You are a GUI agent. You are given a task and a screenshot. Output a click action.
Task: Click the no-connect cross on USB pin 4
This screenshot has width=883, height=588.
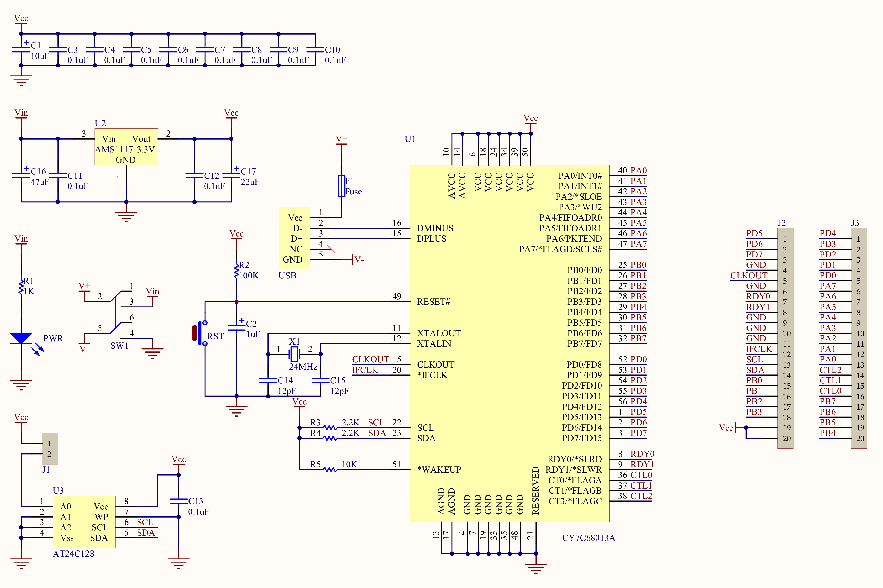(331, 249)
